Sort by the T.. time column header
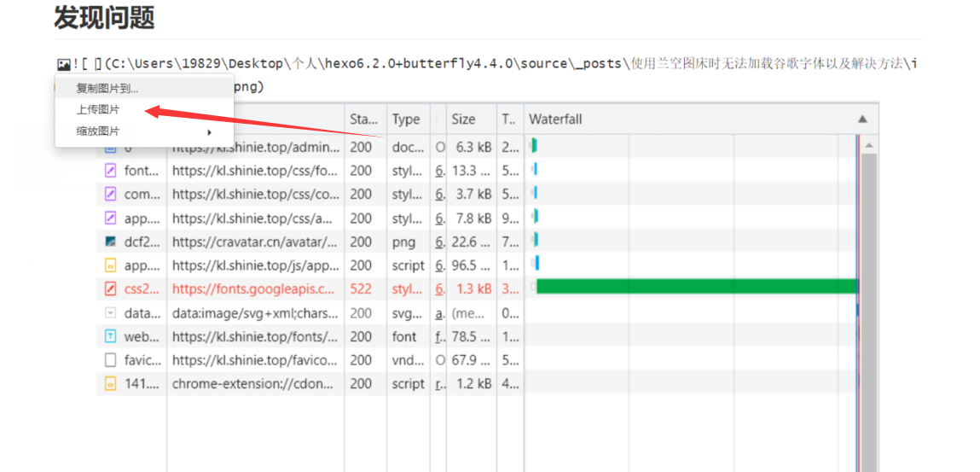 [510, 119]
